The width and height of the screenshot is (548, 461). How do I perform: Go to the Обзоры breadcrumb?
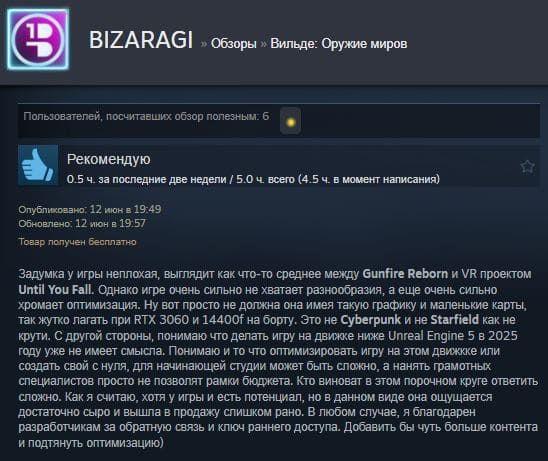(x=234, y=44)
